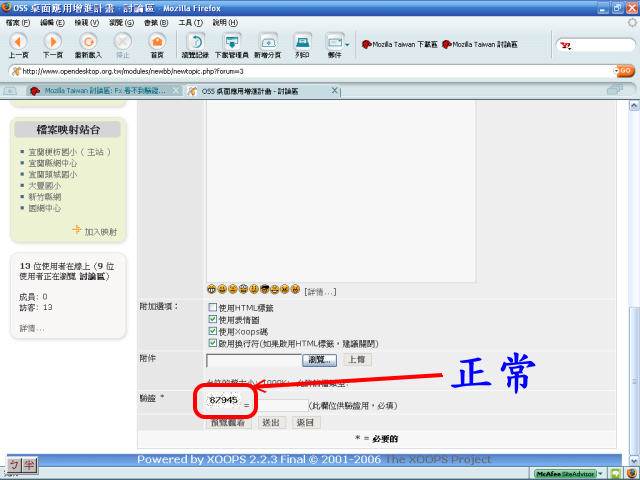Click the captcha answer input field
Image resolution: width=640 pixels, height=480 pixels.
click(x=282, y=405)
